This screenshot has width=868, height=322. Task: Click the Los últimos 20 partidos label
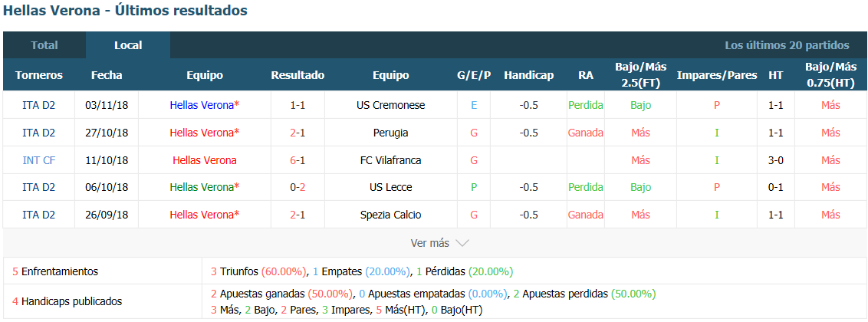[x=787, y=45]
